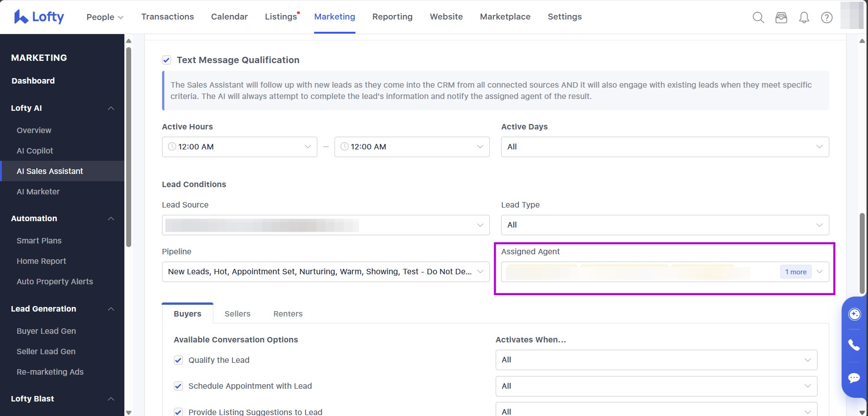The height and width of the screenshot is (416, 868).
Task: Open the Active Days dropdown
Action: (665, 147)
